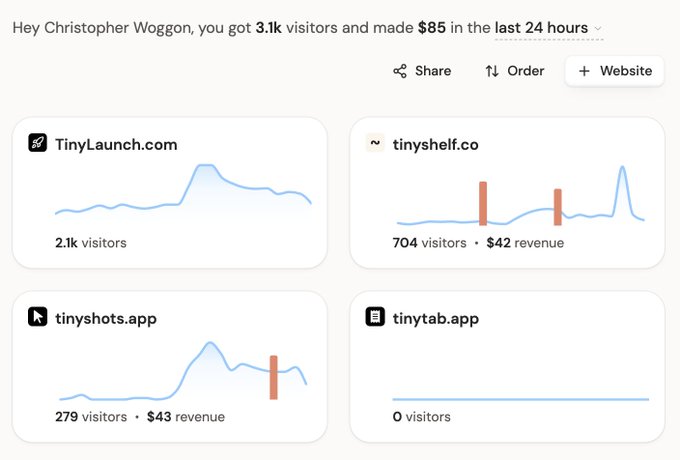This screenshot has width=680, height=460.
Task: Click the $43 revenue text
Action: pos(186,417)
